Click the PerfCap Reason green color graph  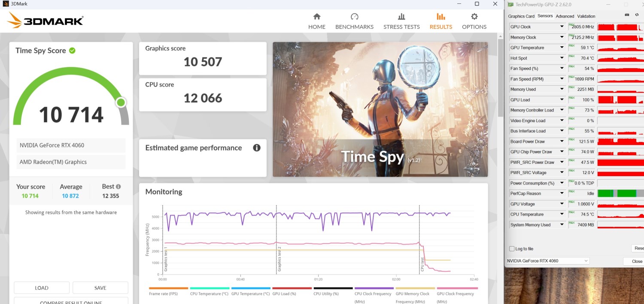point(620,193)
